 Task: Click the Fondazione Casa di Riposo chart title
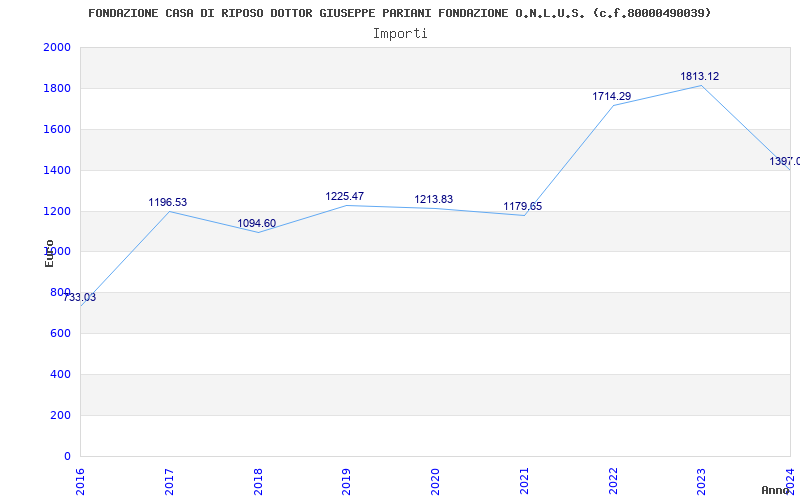click(399, 13)
